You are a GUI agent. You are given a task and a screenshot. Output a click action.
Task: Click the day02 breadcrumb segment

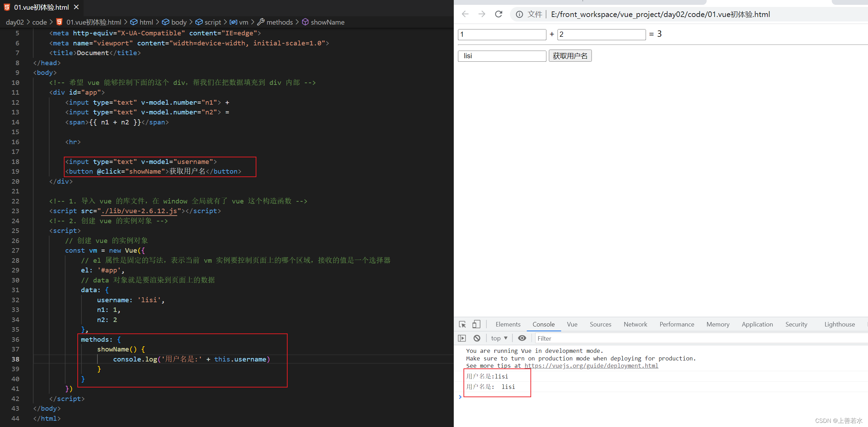pyautogui.click(x=15, y=22)
